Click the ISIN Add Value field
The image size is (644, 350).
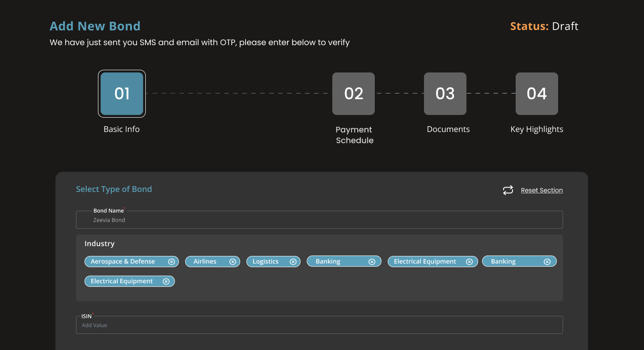(x=319, y=325)
